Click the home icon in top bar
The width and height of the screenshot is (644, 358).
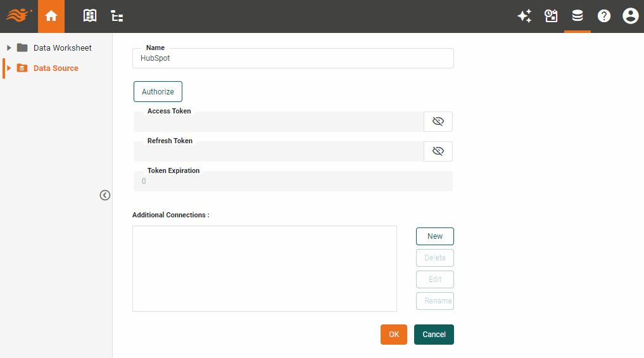tap(51, 16)
